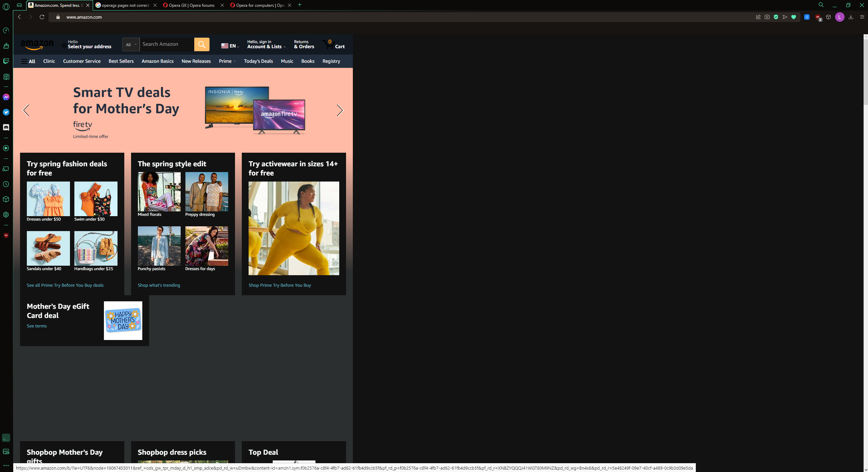
Task: Focus the Search Amazon input field
Action: point(167,44)
